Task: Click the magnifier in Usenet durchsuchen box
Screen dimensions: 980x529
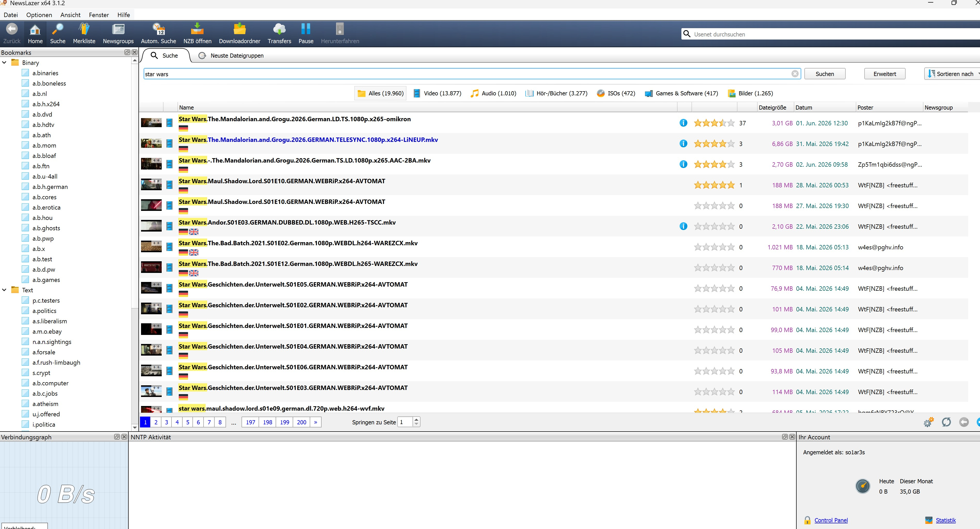Action: (687, 34)
